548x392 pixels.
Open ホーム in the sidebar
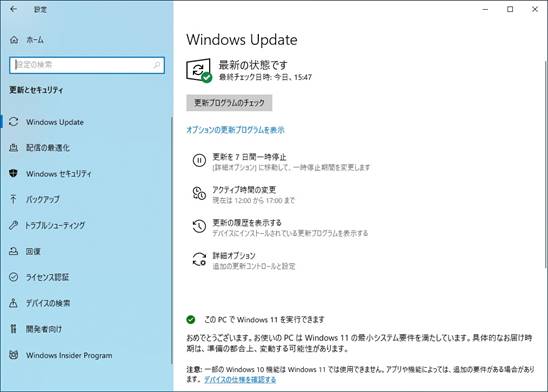[x=35, y=40]
